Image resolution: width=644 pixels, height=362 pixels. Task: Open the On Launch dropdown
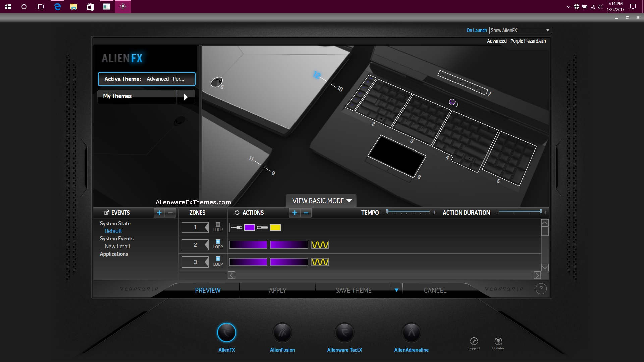coord(520,30)
